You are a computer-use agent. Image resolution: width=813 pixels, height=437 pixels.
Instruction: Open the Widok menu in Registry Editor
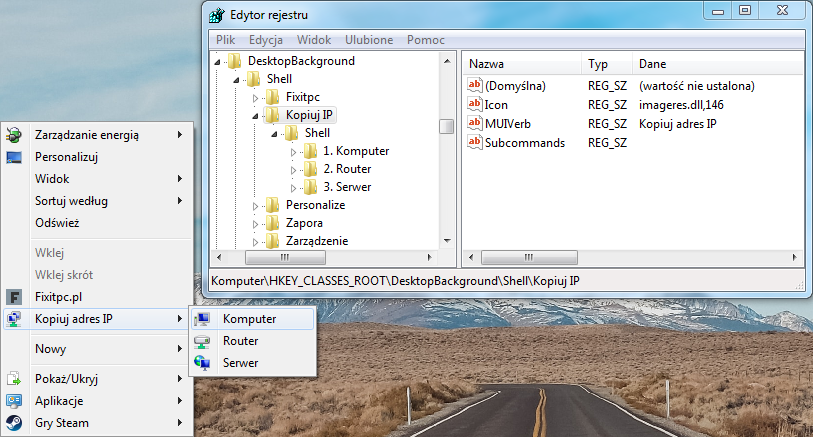314,40
